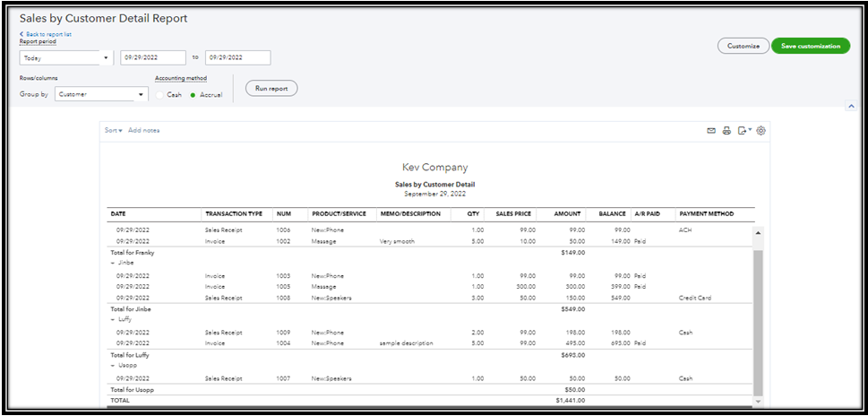Collapse the report filter panel with the chevron

tap(849, 107)
